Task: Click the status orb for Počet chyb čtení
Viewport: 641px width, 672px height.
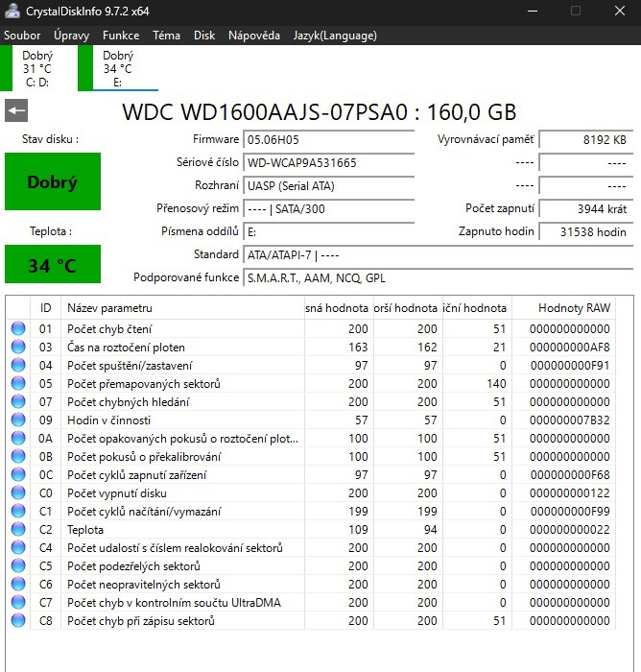Action: (18, 328)
